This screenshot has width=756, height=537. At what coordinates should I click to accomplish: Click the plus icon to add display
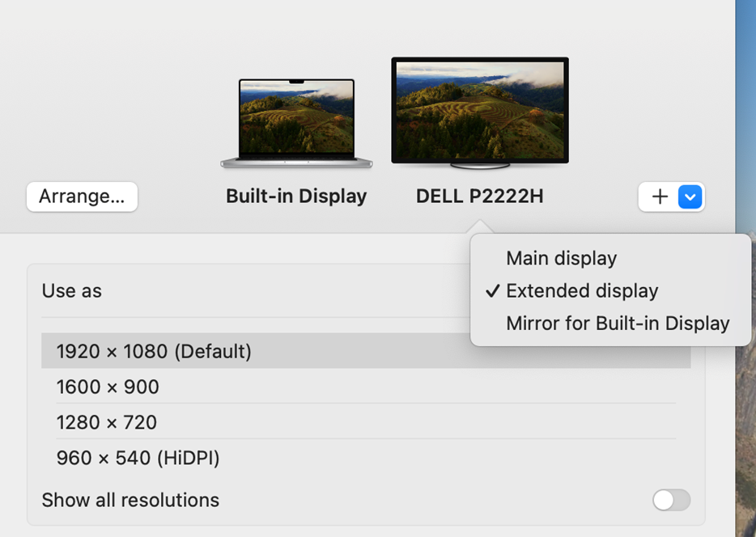[660, 197]
